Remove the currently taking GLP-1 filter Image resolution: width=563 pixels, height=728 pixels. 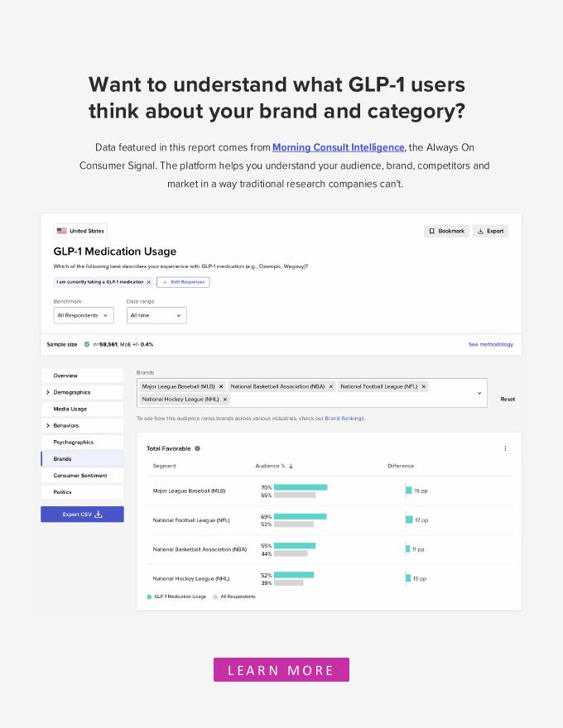click(149, 282)
